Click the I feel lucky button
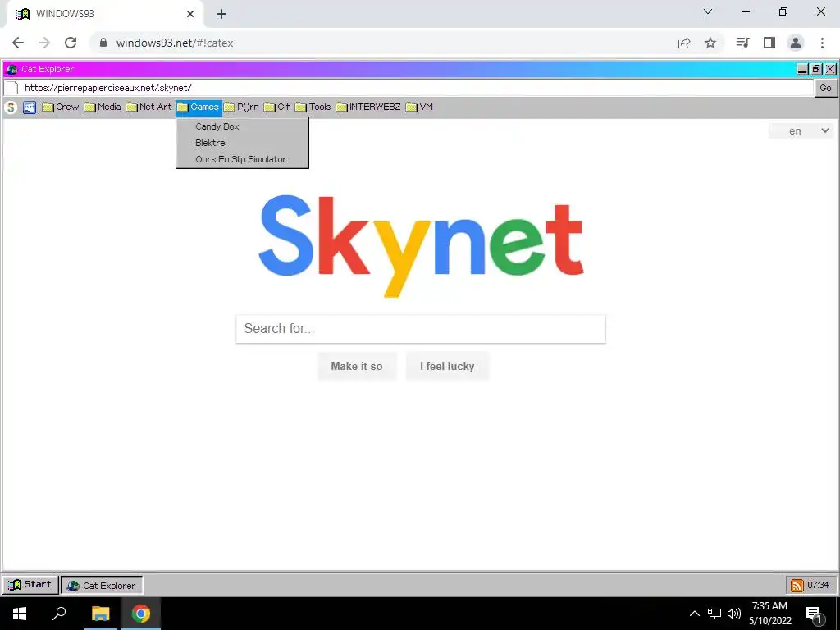840x630 pixels. (x=447, y=366)
